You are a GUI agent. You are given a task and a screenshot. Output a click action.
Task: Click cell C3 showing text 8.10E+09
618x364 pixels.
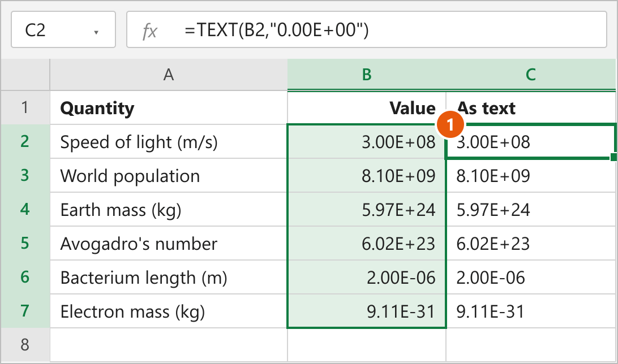click(531, 176)
